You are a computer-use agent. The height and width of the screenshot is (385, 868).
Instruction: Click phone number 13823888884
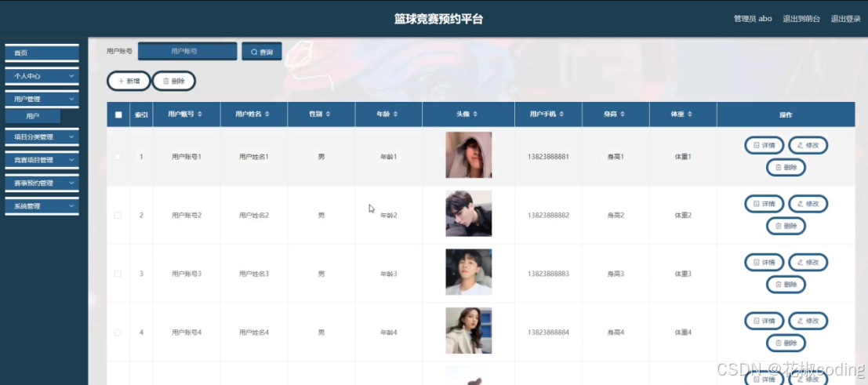coord(548,332)
